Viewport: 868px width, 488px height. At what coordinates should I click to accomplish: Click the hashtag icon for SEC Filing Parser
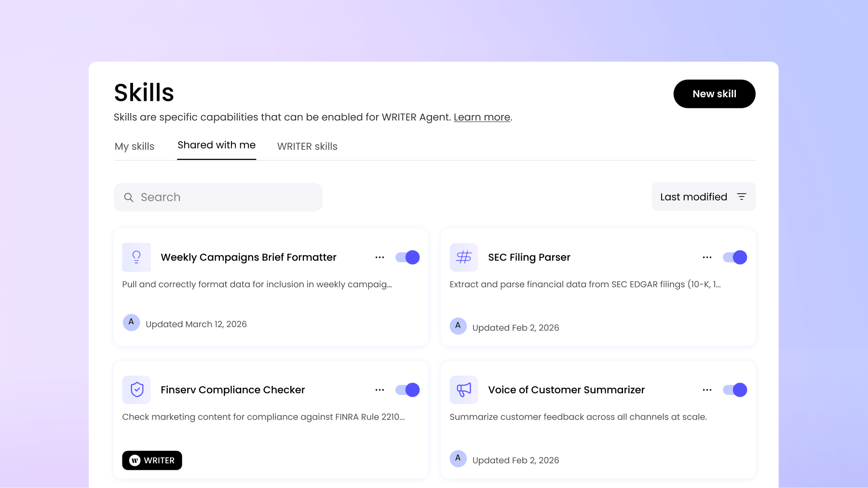pos(463,257)
